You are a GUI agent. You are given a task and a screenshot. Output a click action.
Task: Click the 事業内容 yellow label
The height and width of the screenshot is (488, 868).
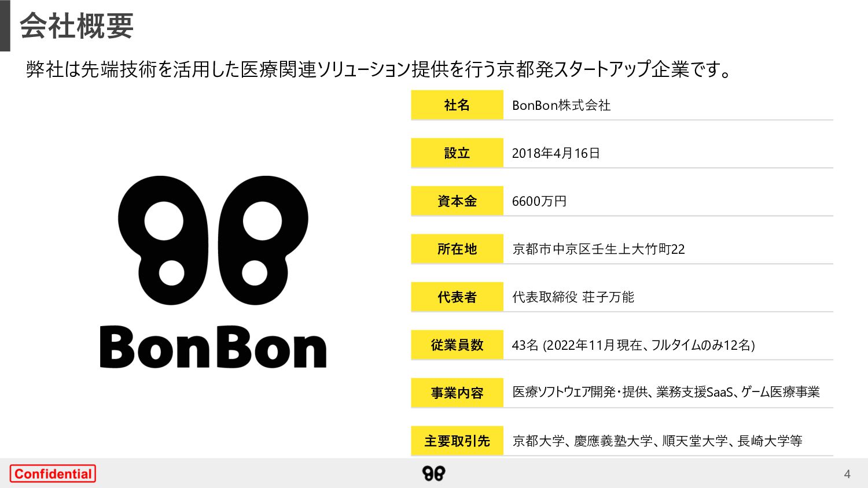coord(457,393)
